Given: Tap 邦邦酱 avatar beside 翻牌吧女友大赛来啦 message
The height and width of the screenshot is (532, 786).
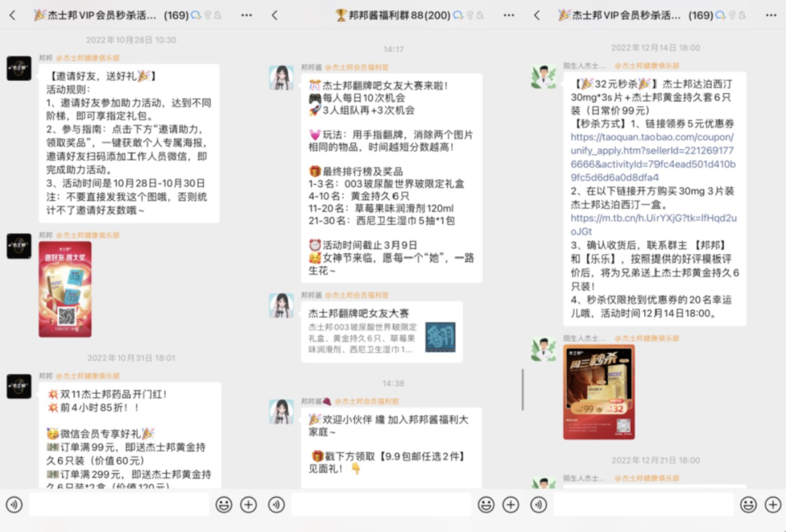Looking at the screenshot, I should coord(281,78).
